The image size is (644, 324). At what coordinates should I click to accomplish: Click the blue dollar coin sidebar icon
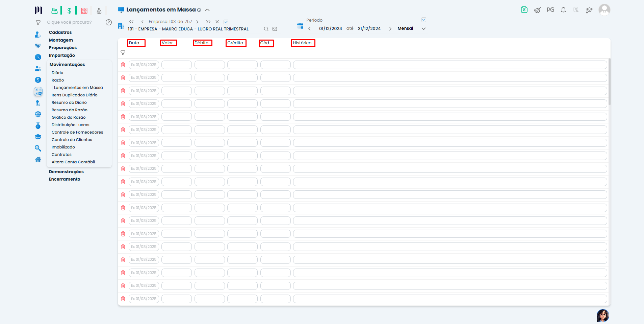(x=38, y=80)
